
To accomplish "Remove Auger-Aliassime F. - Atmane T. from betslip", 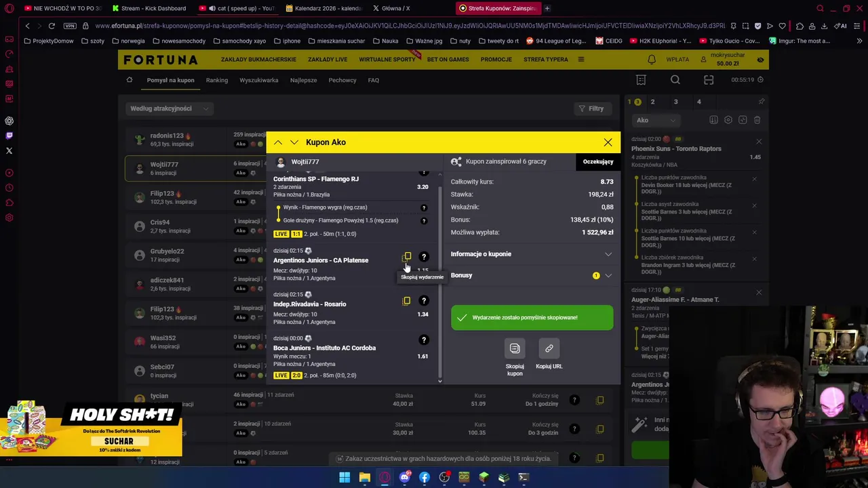I will pos(759,292).
